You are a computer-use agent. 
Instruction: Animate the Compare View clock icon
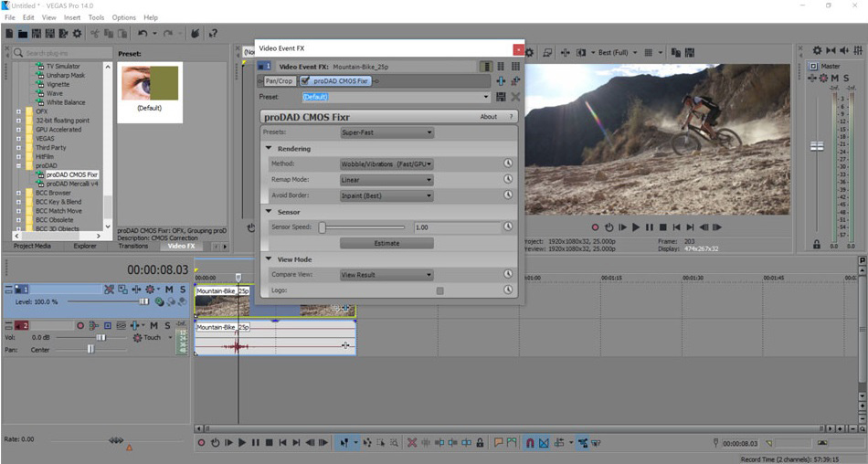point(508,274)
